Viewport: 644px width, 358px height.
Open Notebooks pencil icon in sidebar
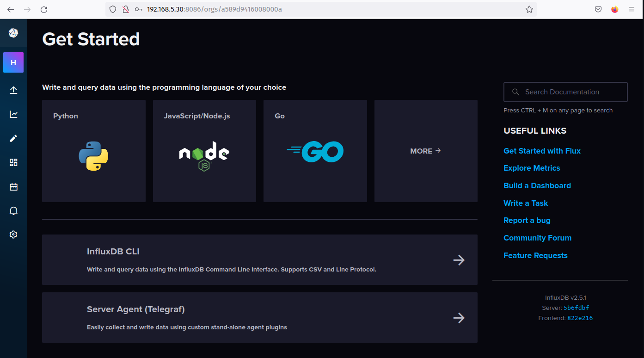point(13,138)
